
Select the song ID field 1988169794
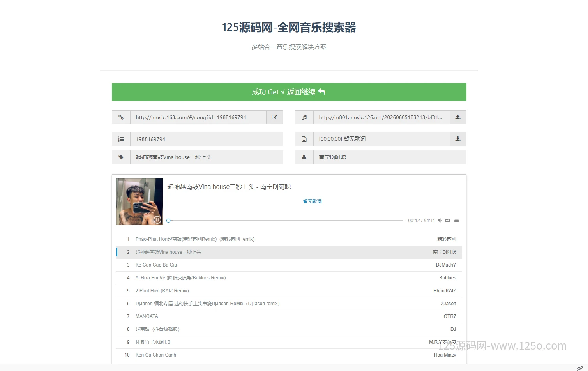coord(207,139)
